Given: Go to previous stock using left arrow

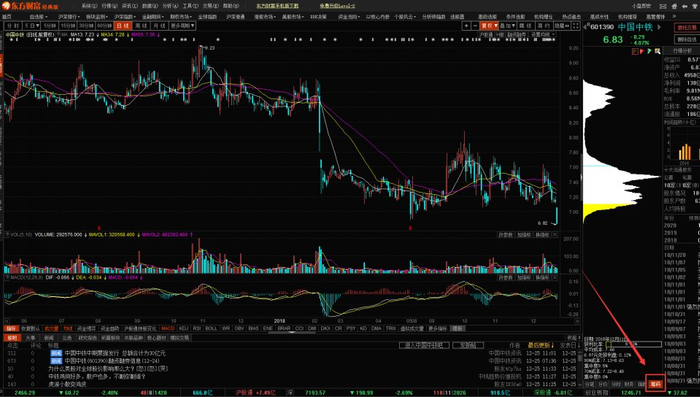Looking at the screenshot, I should pyautogui.click(x=586, y=27).
